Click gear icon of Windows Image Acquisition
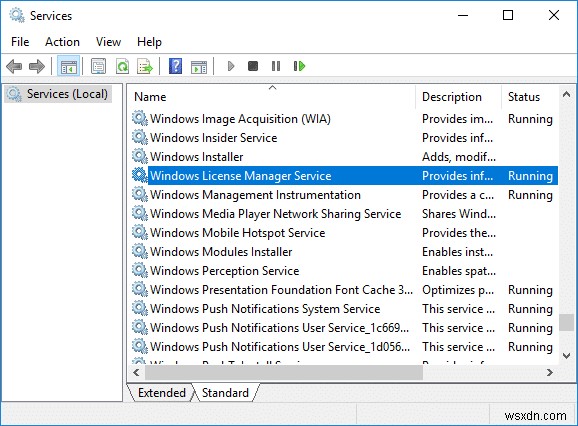 tap(140, 118)
